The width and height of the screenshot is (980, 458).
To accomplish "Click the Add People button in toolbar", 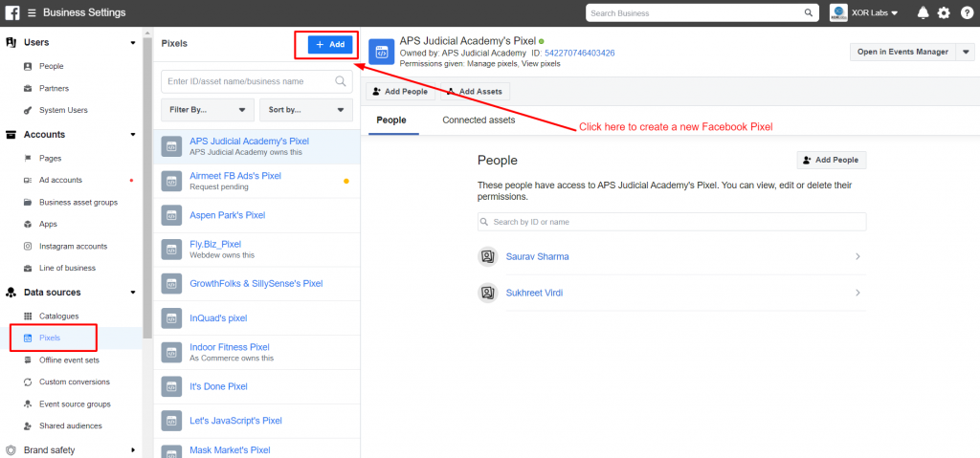I will (x=400, y=91).
